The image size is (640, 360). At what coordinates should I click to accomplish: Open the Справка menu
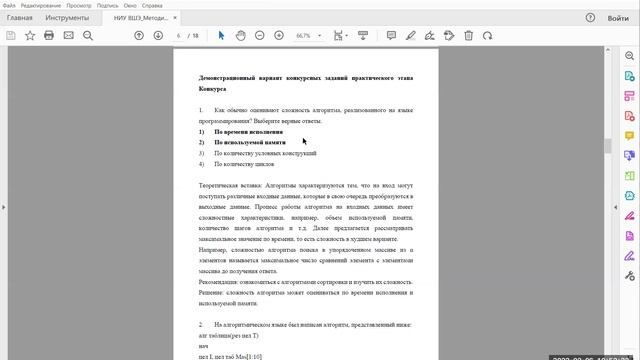click(152, 6)
